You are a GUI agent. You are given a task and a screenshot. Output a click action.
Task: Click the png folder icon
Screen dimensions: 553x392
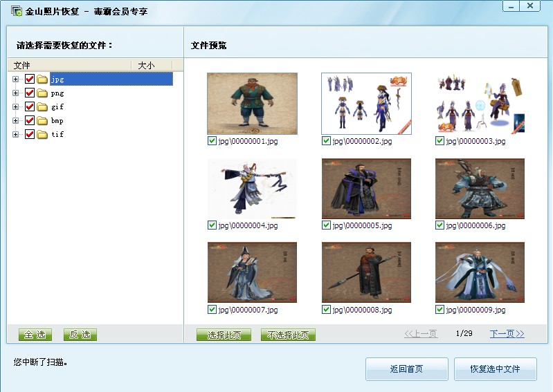[x=42, y=93]
